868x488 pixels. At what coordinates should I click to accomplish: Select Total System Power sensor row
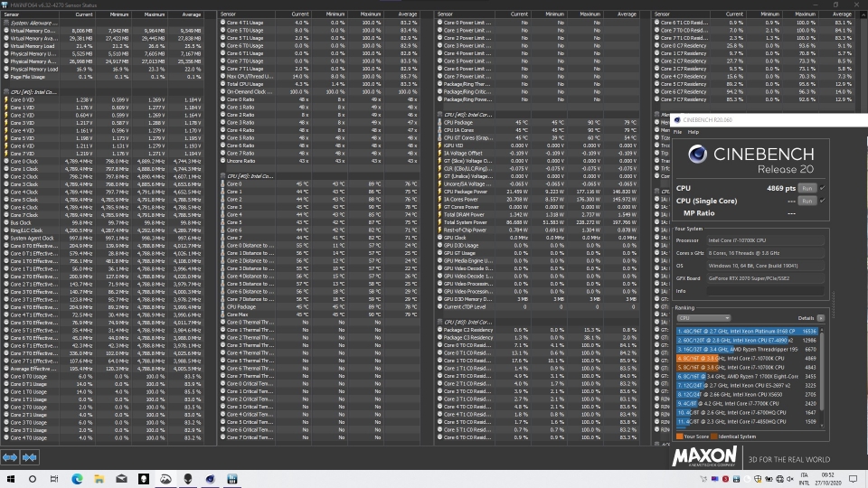pos(537,222)
